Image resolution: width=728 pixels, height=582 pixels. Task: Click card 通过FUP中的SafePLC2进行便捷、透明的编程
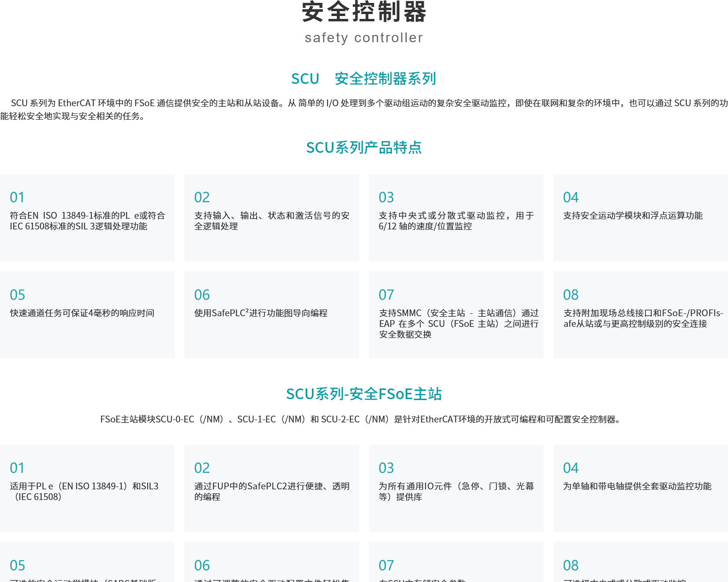tap(272, 489)
